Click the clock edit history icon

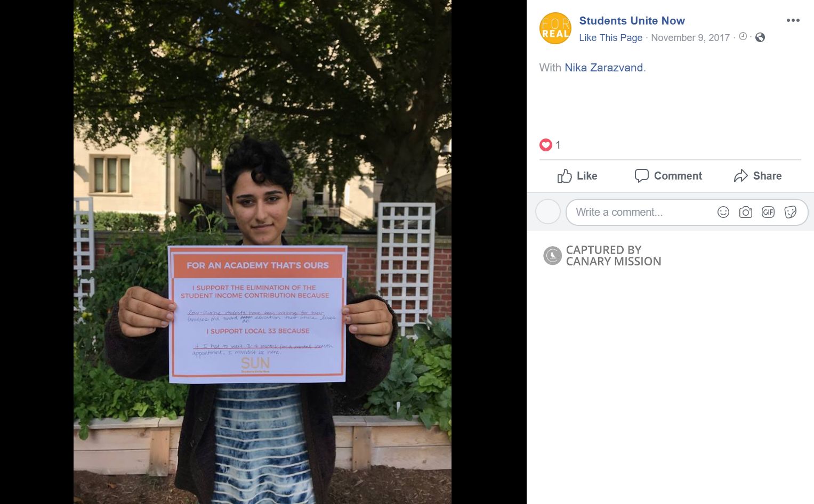click(x=743, y=37)
